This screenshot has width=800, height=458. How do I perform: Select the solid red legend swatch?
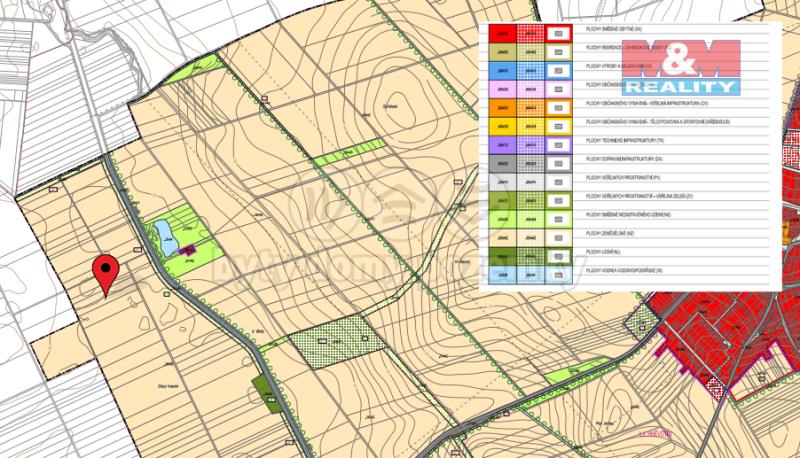click(x=500, y=33)
